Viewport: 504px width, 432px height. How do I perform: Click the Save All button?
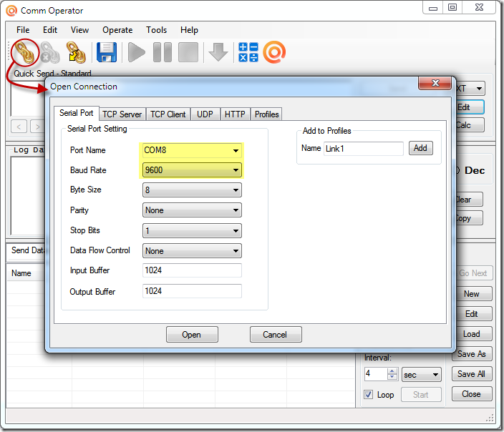(471, 374)
